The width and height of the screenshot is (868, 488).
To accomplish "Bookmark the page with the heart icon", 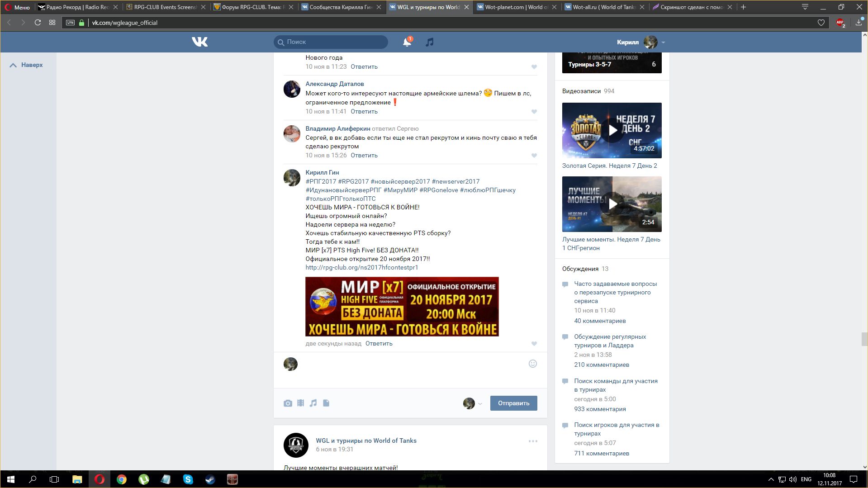I will pyautogui.click(x=821, y=23).
